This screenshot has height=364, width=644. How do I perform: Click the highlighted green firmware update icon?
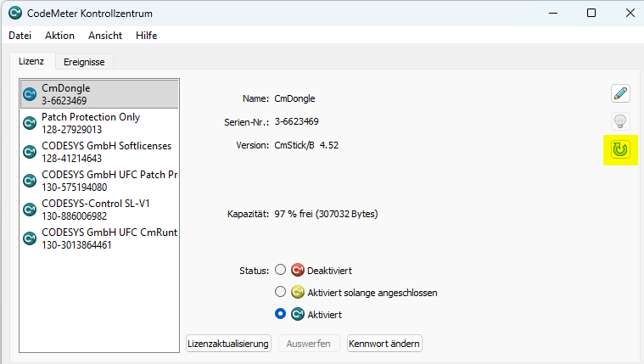[621, 150]
